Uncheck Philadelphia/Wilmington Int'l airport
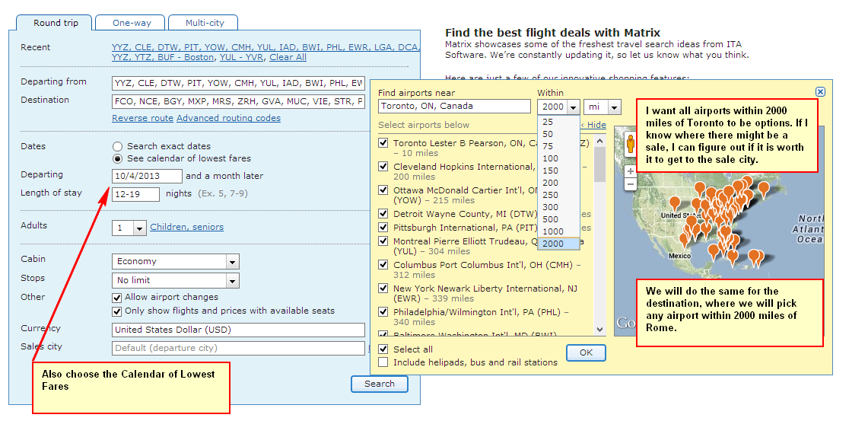This screenshot has height=421, width=868. pyautogui.click(x=383, y=312)
